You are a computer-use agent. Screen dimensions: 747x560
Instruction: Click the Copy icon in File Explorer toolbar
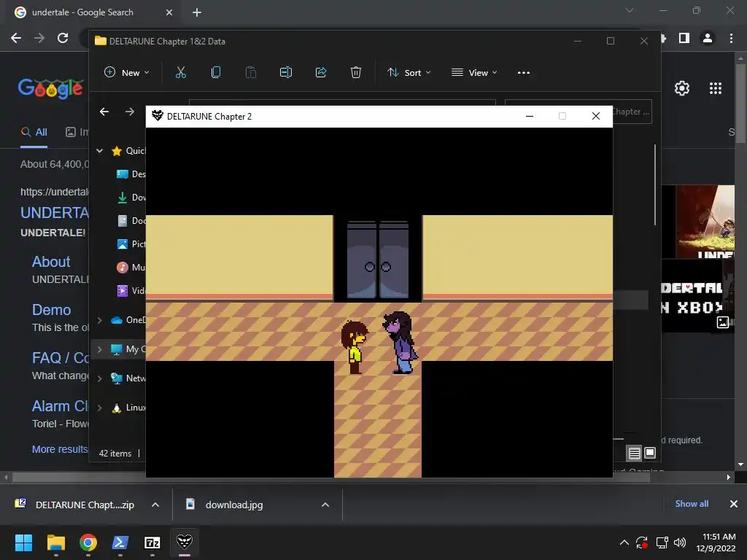click(x=216, y=72)
